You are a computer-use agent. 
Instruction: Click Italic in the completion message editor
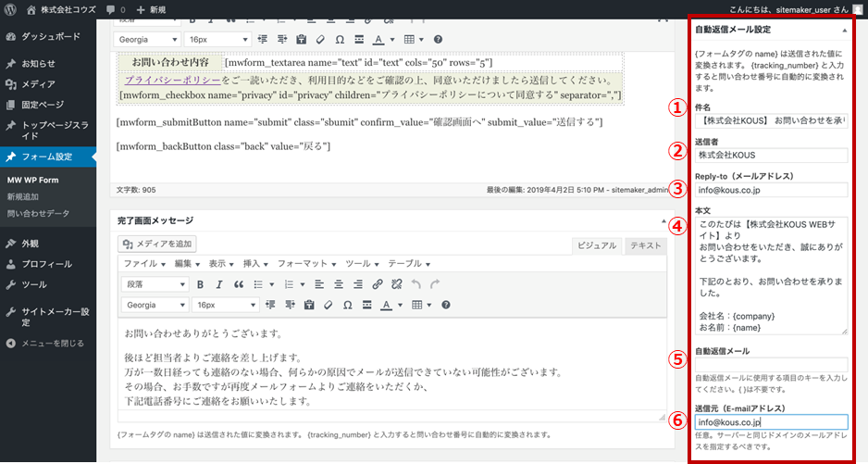pyautogui.click(x=218, y=284)
